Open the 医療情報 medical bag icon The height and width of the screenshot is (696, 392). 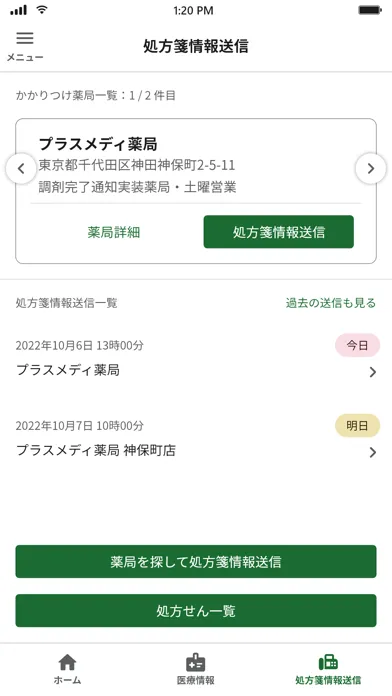coord(195,662)
